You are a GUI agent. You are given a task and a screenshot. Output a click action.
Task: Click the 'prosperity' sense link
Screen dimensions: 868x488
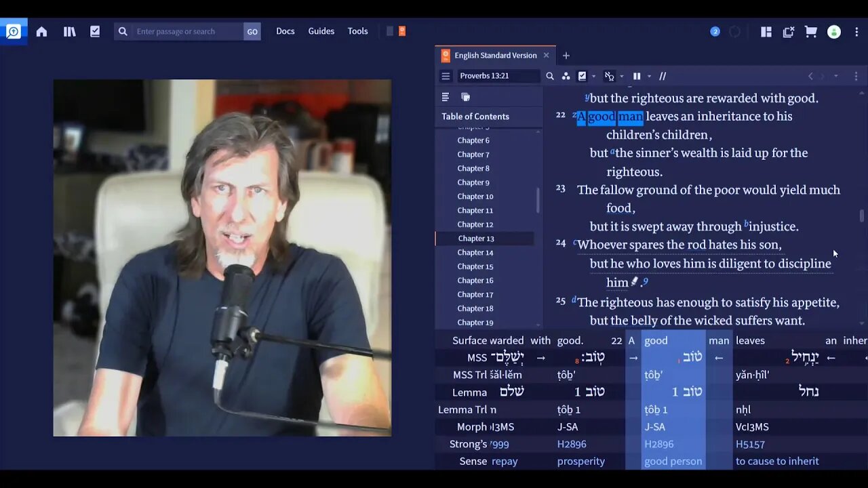point(581,462)
